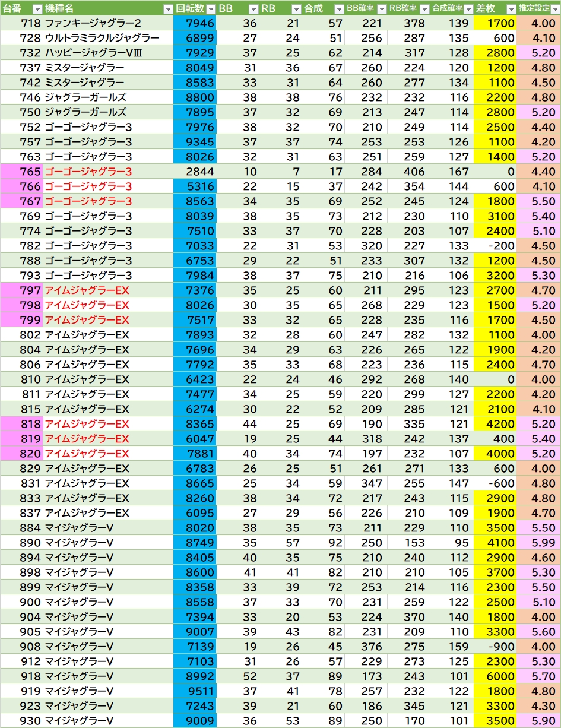Open the 合成 column filter dropdown
Screen dimensions: 561x728
[339, 9]
